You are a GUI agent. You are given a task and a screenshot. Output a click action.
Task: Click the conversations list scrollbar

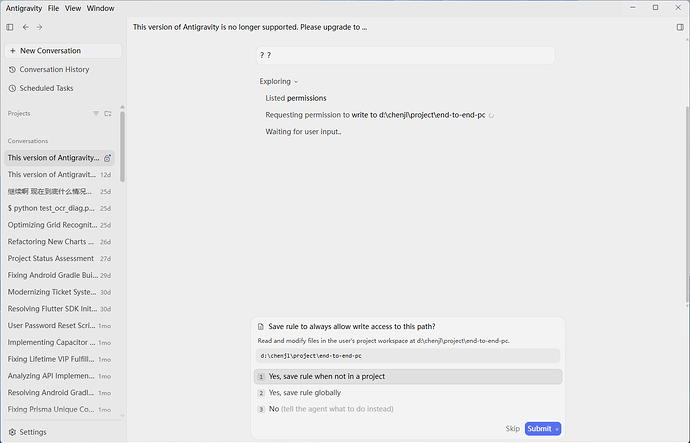tap(122, 145)
